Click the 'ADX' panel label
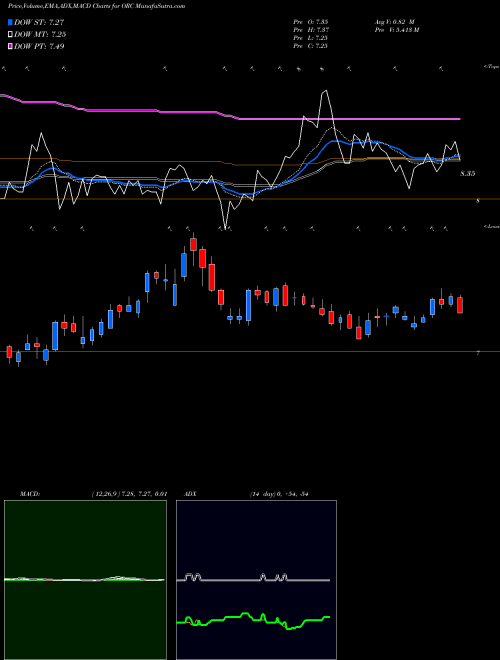This screenshot has height=660, width=500. coord(190,494)
